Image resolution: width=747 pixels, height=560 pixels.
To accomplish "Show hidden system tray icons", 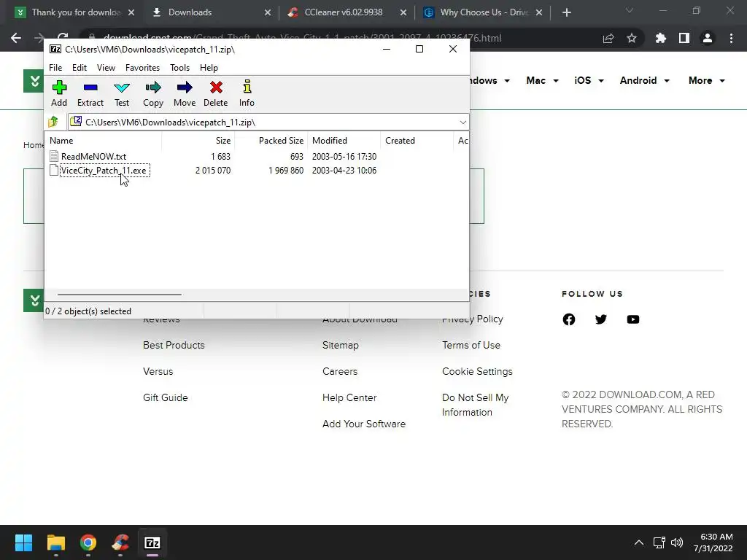I will [639, 542].
